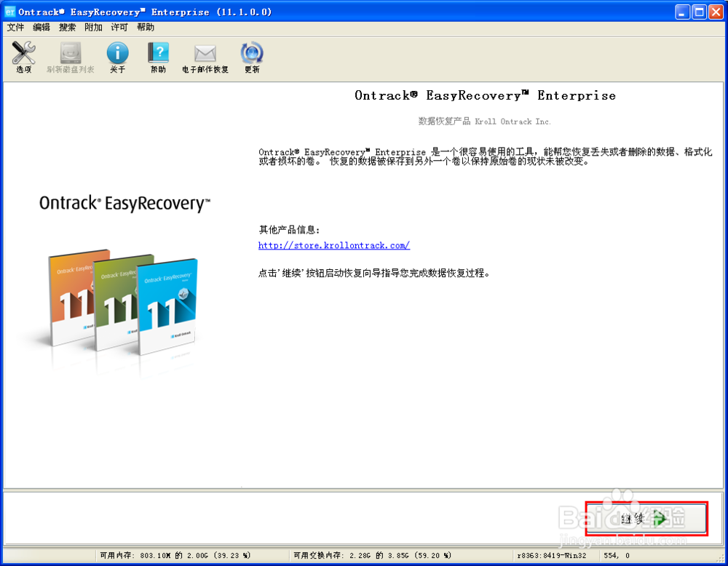Screen dimensions: 728x566
Task: Click the Ontrack EasyRecovery Enterprise heading
Action: tap(485, 95)
